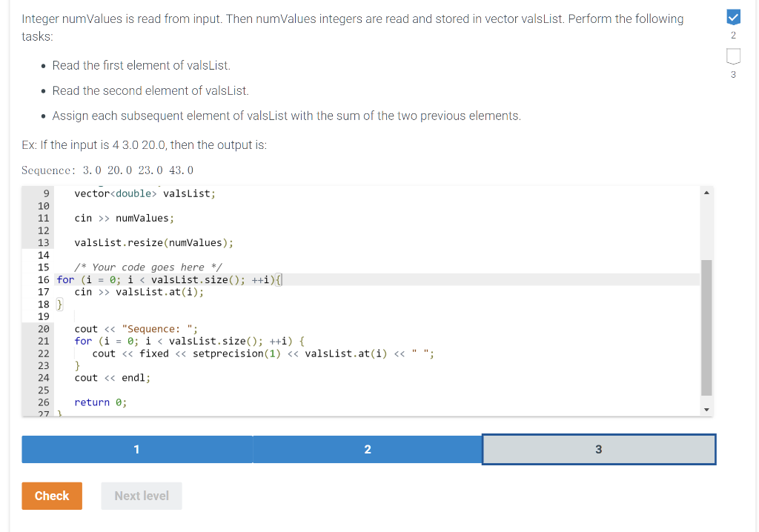This screenshot has height=532, width=759.
Task: Select the outlined level tab 3
Action: click(599, 449)
